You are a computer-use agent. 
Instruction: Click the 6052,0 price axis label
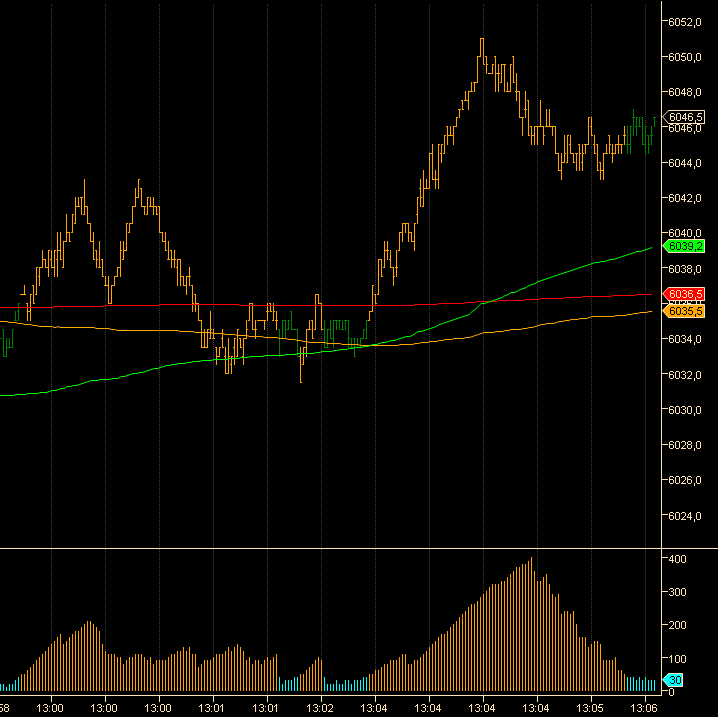[685, 22]
